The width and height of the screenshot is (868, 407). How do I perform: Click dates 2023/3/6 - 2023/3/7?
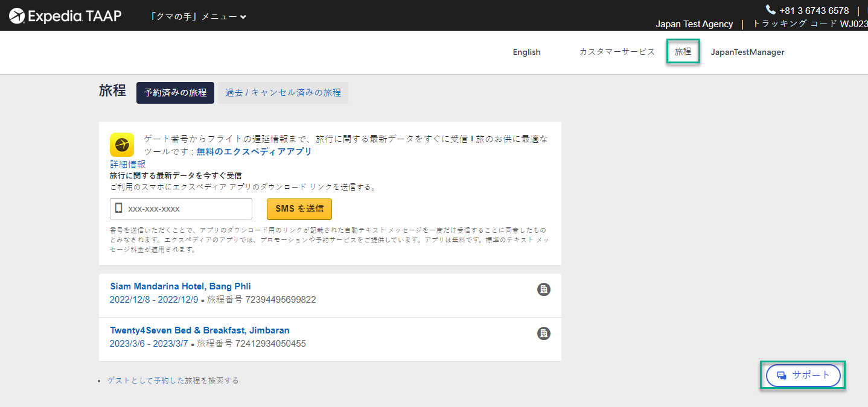(x=149, y=344)
